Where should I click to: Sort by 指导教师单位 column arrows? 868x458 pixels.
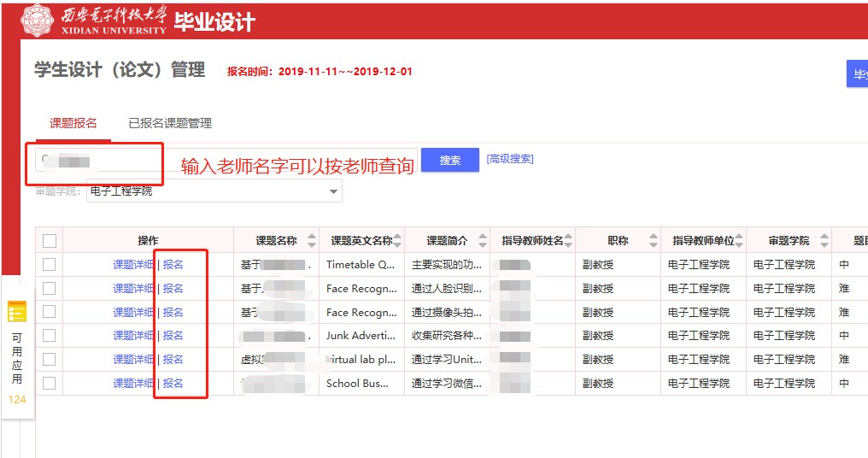739,241
